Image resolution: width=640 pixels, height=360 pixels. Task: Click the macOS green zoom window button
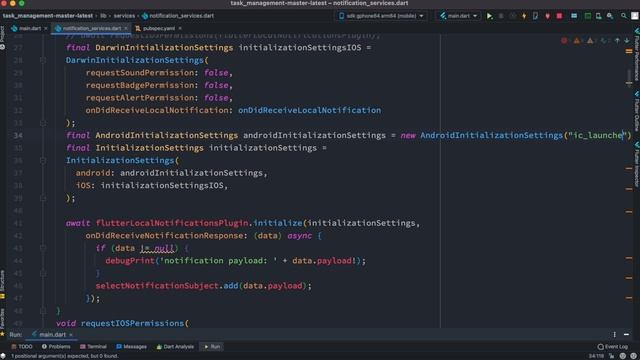click(22, 3)
